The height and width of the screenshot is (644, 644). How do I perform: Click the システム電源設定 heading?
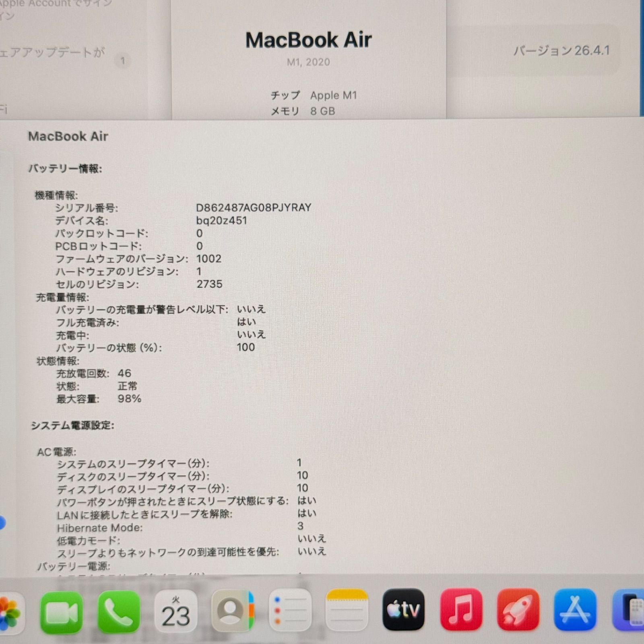tap(72, 425)
